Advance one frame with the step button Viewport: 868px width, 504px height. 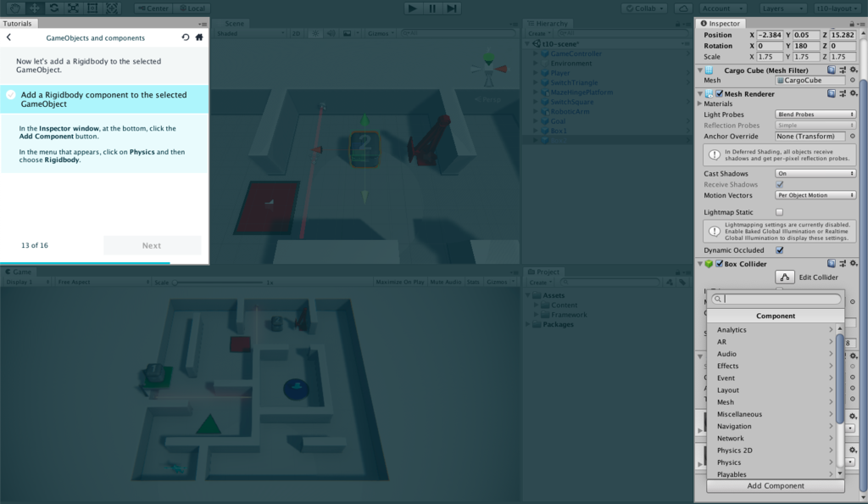coord(452,8)
